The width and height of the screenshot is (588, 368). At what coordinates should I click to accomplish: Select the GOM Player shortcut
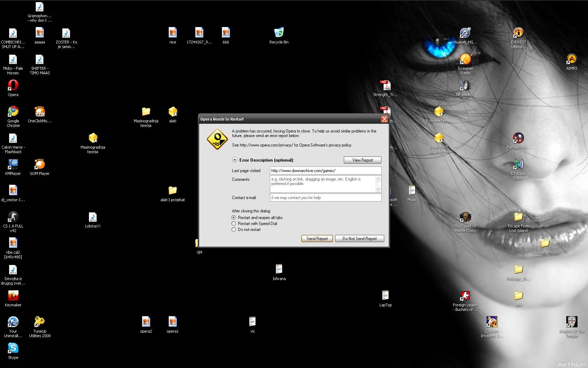click(x=40, y=164)
